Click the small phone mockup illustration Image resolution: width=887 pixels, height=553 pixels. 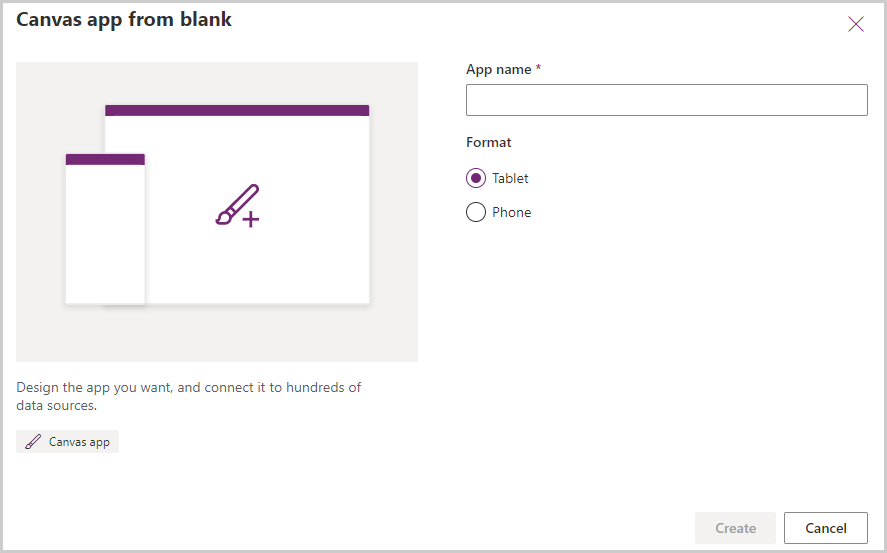point(105,235)
